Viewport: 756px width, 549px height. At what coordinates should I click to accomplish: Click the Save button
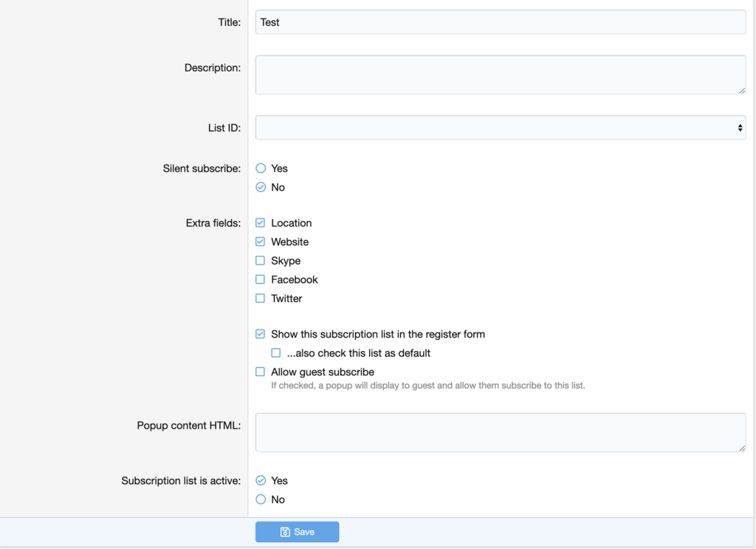(297, 531)
